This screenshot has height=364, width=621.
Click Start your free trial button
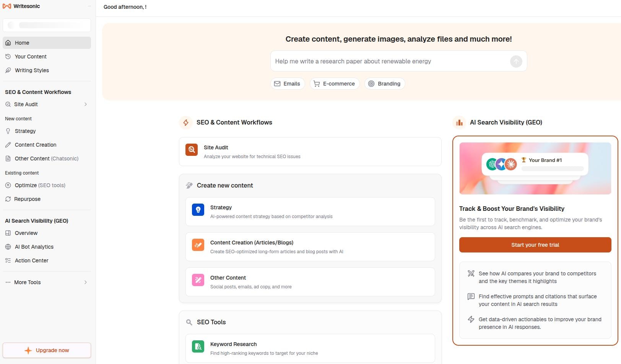pyautogui.click(x=535, y=245)
